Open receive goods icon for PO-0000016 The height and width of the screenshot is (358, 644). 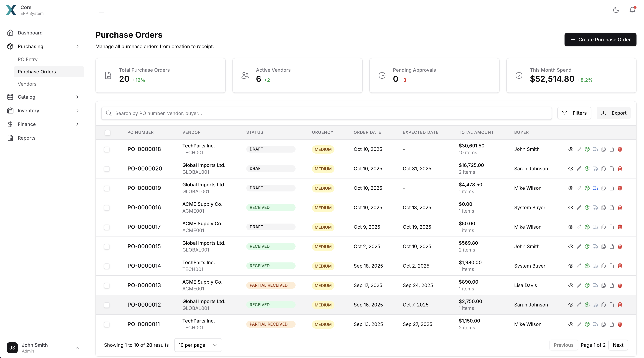(x=587, y=207)
